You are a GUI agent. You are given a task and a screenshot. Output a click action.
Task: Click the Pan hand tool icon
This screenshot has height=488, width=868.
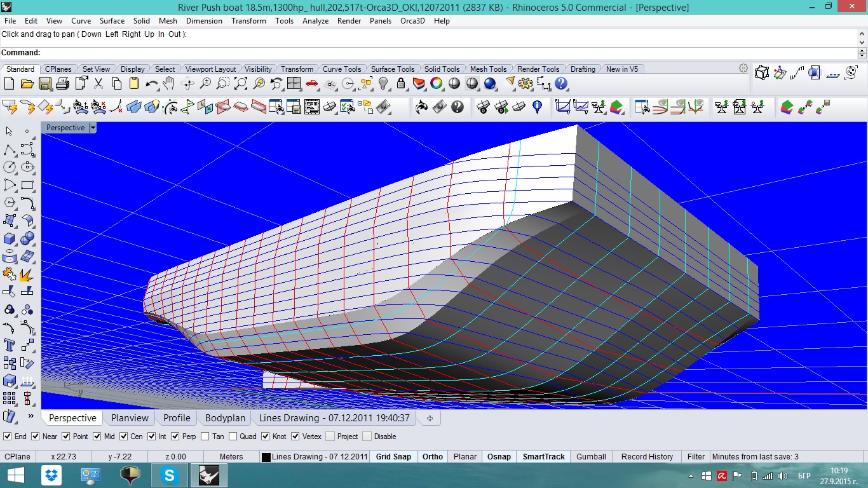169,83
